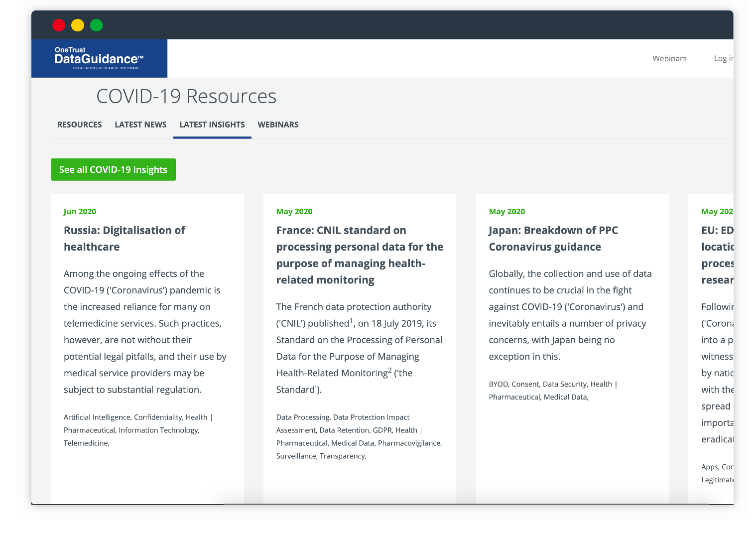The height and width of the screenshot is (538, 756).
Task: Click the Jun 2020 date on Russia card
Action: pos(80,211)
